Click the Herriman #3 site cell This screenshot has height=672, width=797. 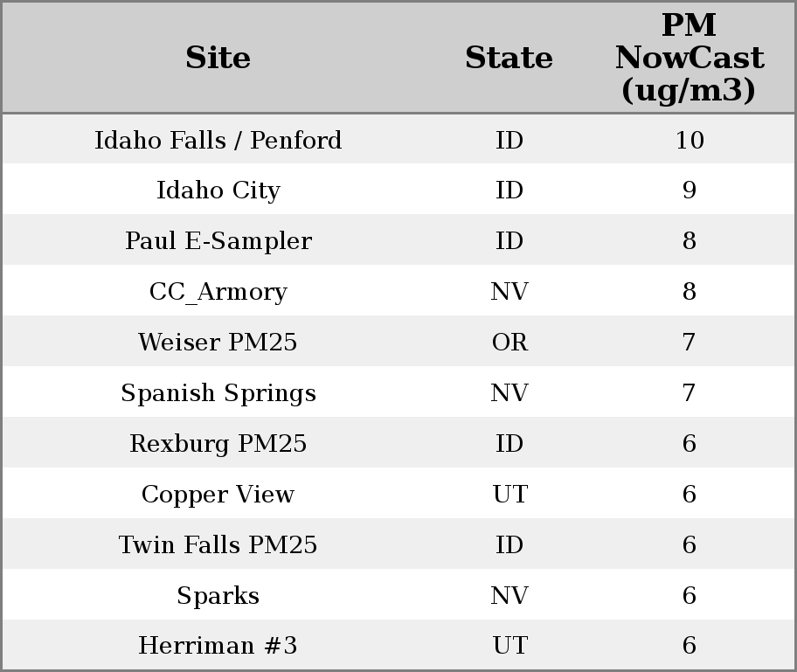[218, 647]
